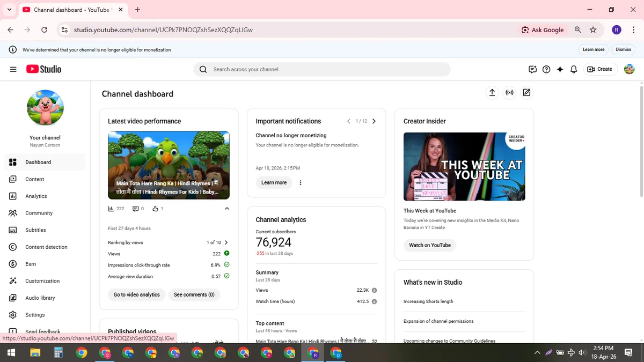Click current subscribers count 76,924
The width and height of the screenshot is (644, 362).
[x=274, y=242]
